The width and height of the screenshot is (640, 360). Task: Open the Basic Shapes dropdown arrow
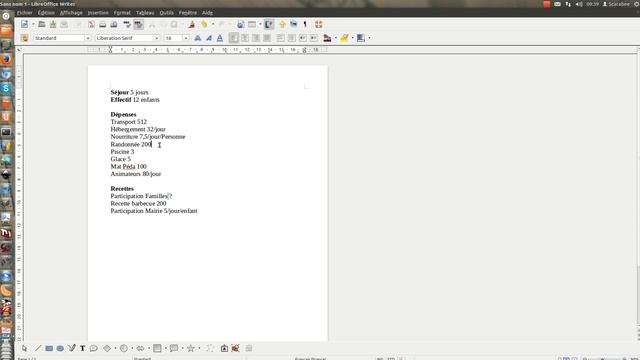[116, 348]
